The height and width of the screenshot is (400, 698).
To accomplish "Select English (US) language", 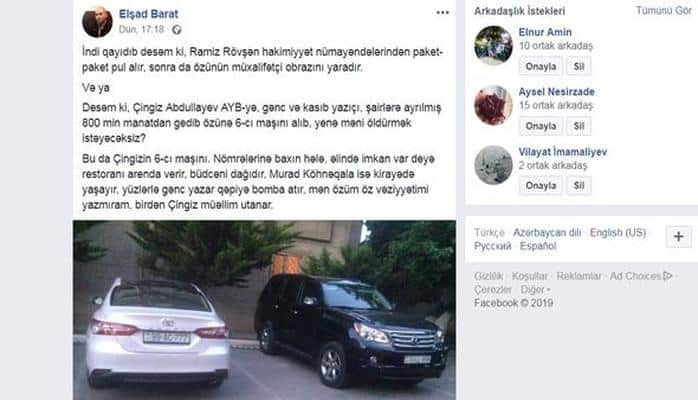I will click(618, 233).
